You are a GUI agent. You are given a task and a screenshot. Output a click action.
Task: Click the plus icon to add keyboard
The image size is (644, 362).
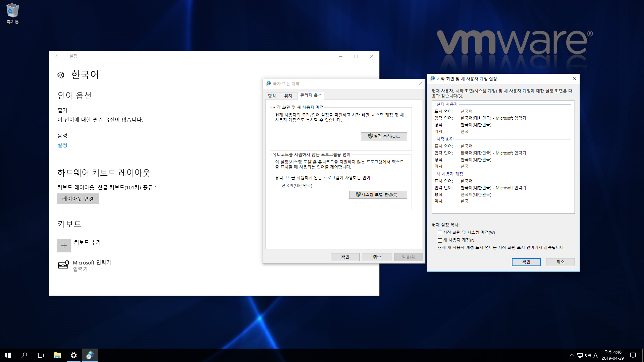point(64,246)
